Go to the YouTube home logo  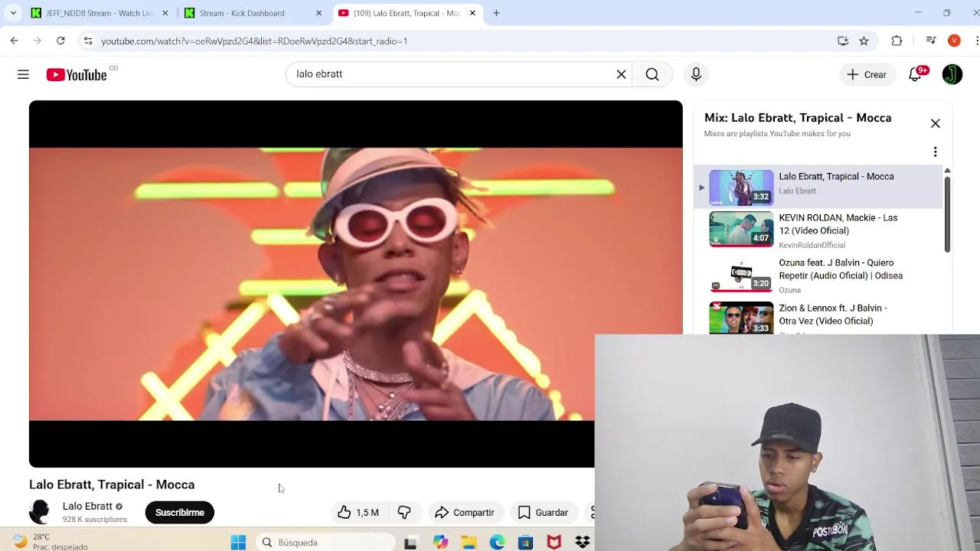pyautogui.click(x=77, y=74)
